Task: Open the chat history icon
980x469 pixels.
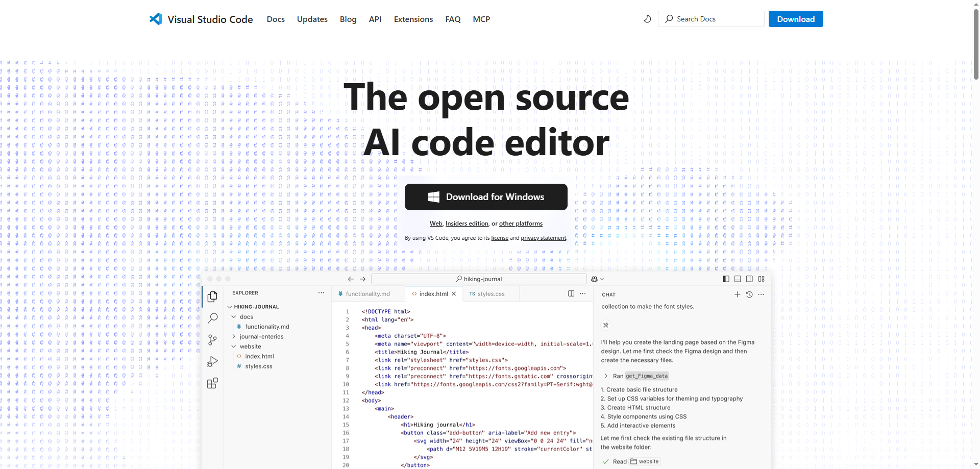Action: pyautogui.click(x=749, y=294)
